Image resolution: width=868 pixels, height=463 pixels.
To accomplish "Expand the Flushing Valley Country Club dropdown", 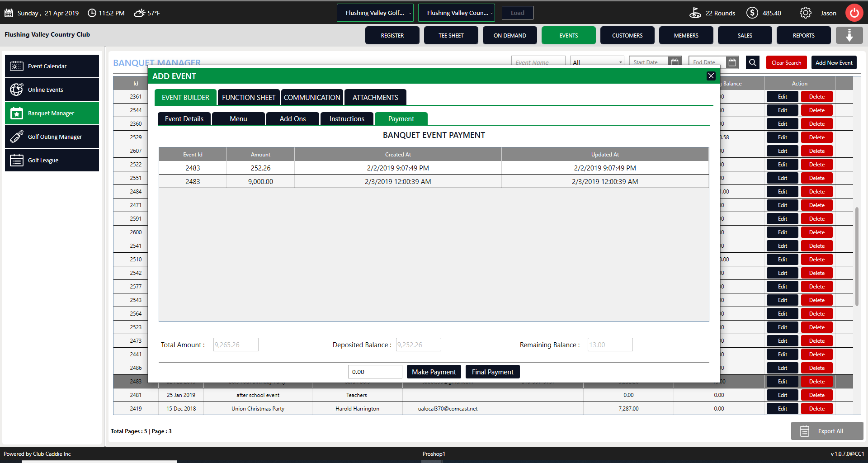I will pos(457,13).
